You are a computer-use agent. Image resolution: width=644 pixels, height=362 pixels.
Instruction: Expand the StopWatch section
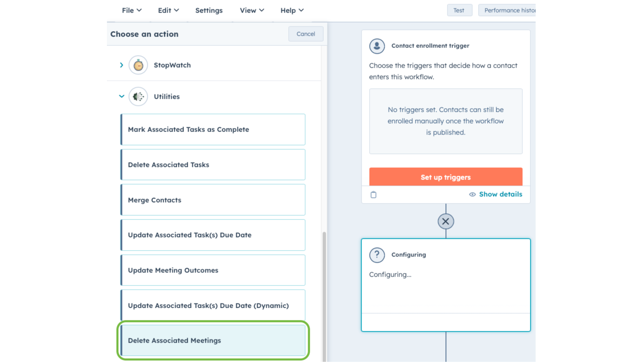121,65
